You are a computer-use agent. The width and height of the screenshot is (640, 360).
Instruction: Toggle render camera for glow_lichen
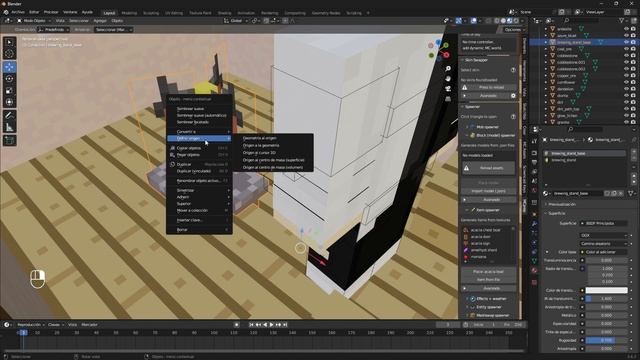tap(633, 116)
